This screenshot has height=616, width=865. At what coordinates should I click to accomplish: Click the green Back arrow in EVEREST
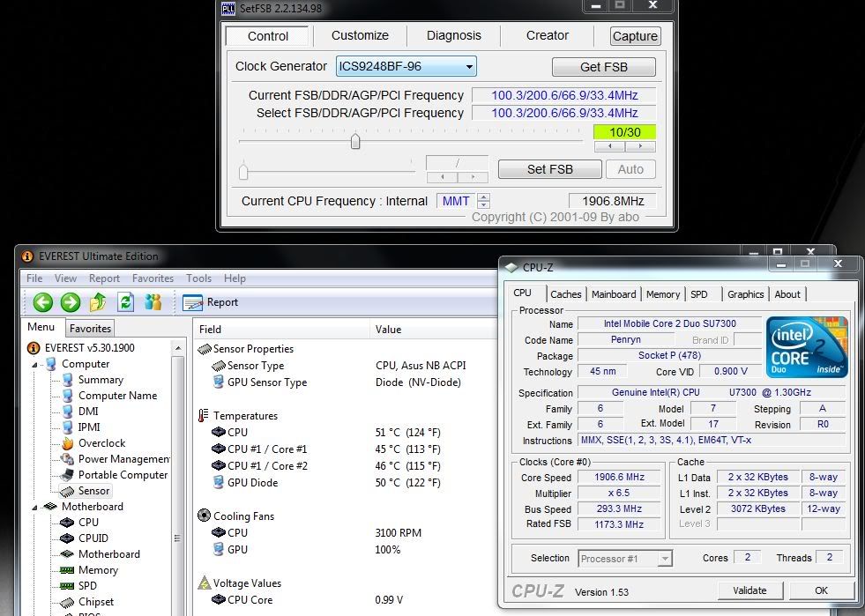[42, 302]
